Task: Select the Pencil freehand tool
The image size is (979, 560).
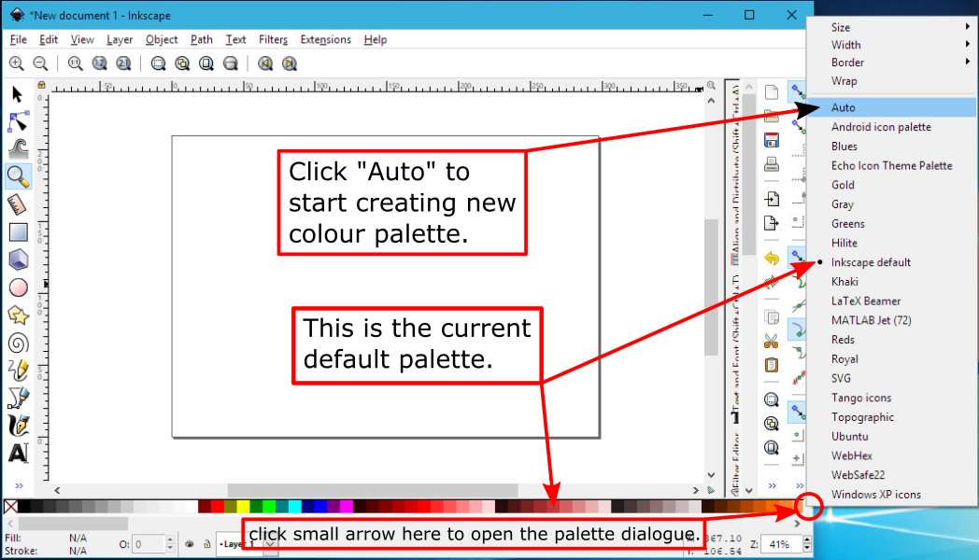Action: click(18, 370)
